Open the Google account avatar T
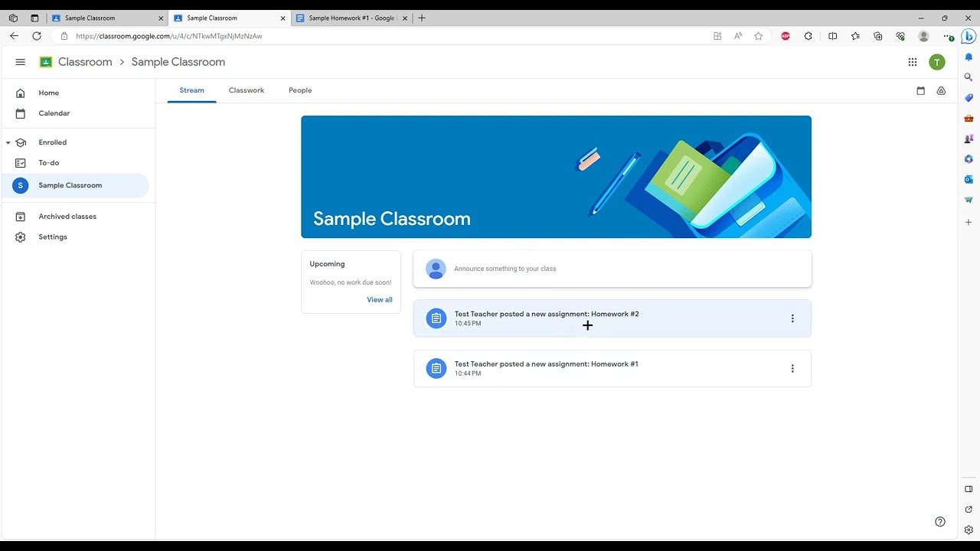 937,62
